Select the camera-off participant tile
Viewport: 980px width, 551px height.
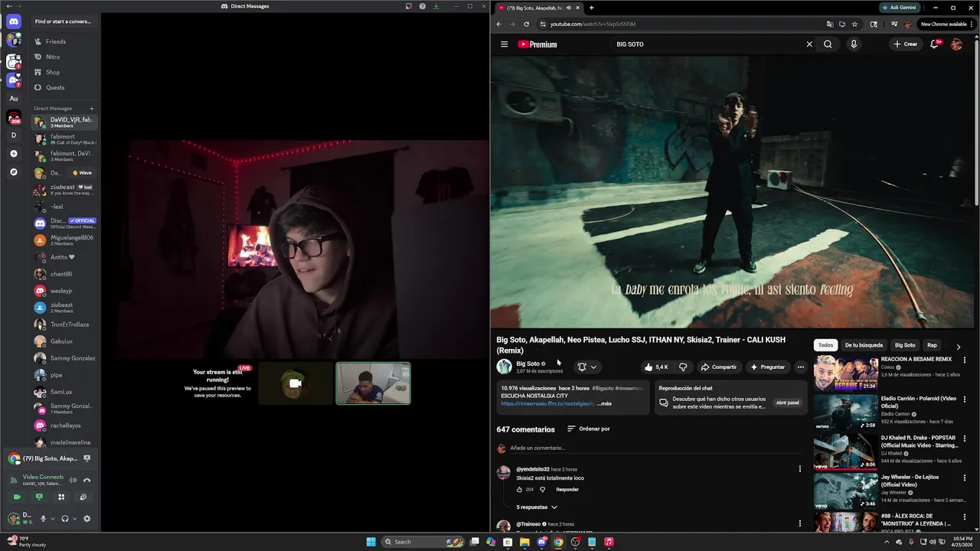pos(296,383)
